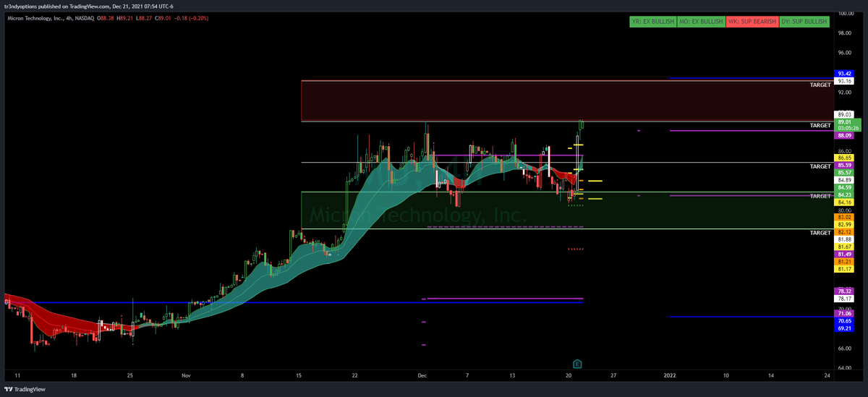Screen dimensions: 868x397
Task: Select the purple 71.06 price tag
Action: [845, 314]
